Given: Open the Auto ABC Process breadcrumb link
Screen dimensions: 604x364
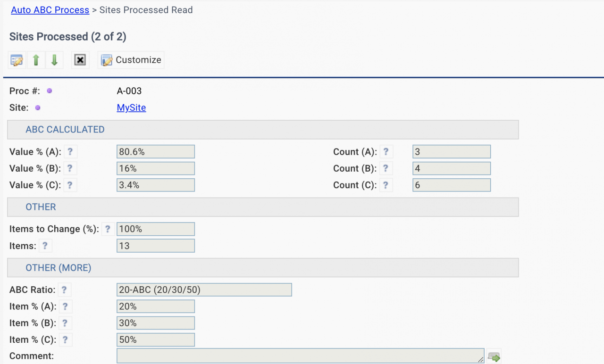Looking at the screenshot, I should tap(50, 10).
